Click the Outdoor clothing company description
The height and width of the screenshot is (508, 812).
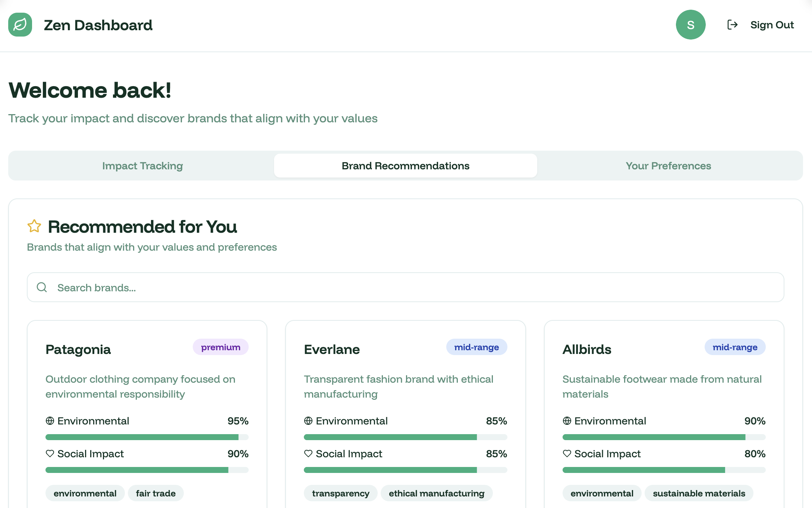(x=141, y=386)
